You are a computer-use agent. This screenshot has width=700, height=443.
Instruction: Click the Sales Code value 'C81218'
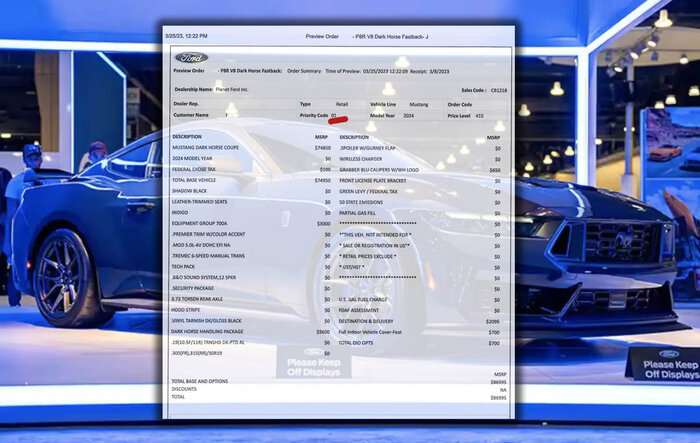[499, 90]
